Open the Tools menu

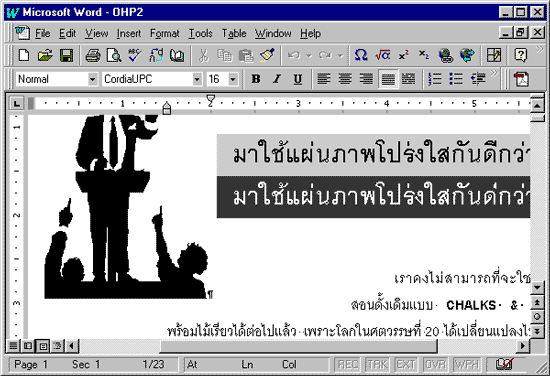pos(201,33)
